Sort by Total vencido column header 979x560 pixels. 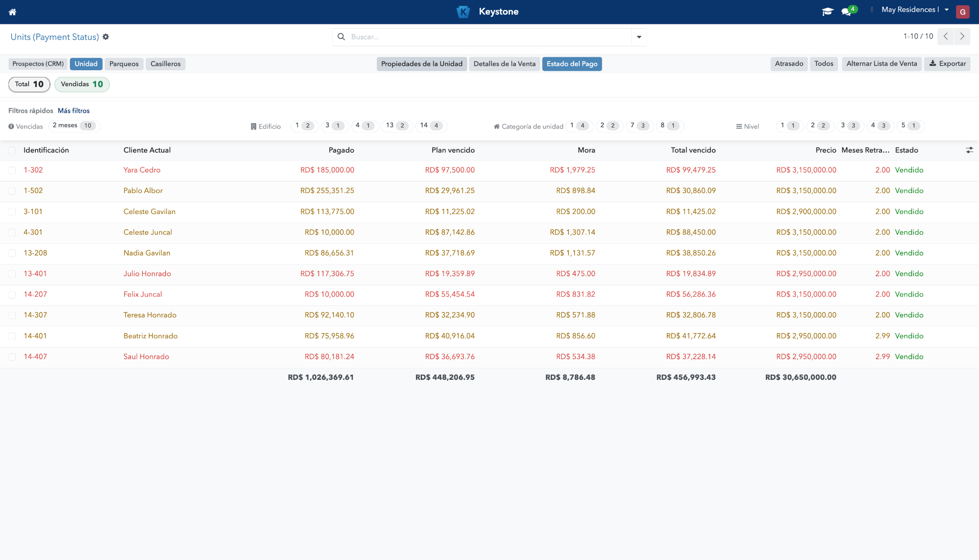693,150
